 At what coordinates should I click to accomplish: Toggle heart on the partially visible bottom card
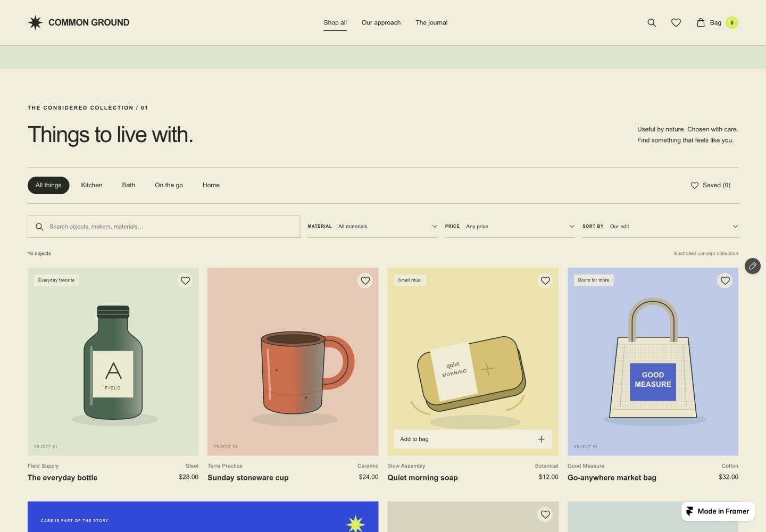click(x=545, y=514)
